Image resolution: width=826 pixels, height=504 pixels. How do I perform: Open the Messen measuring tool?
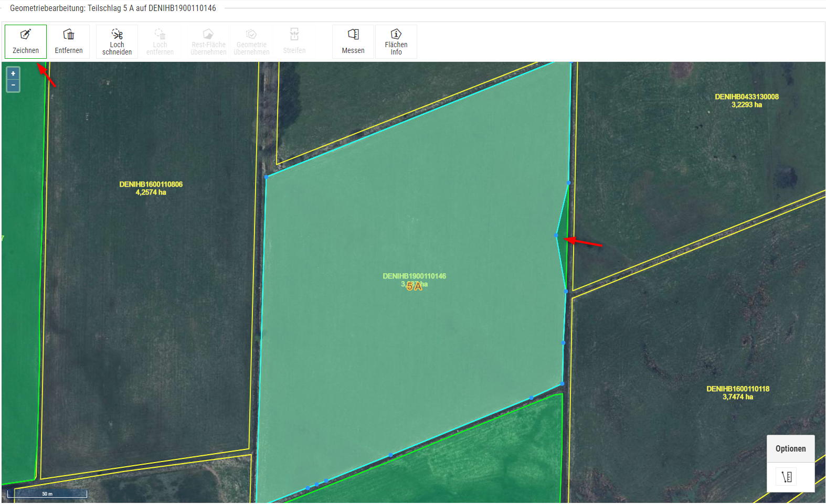[353, 41]
